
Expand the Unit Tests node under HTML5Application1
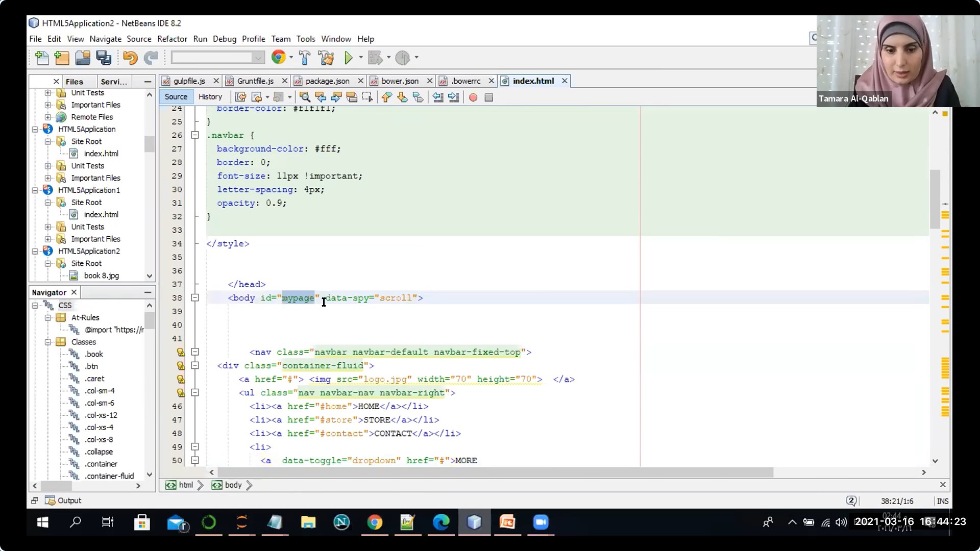[x=48, y=227]
